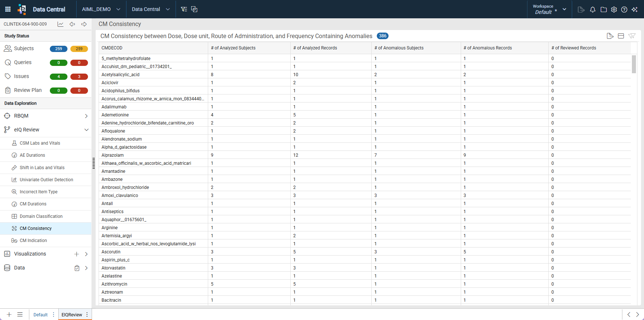Click the AI sparkle icon in header
This screenshot has width=644, height=320.
click(x=635, y=10)
